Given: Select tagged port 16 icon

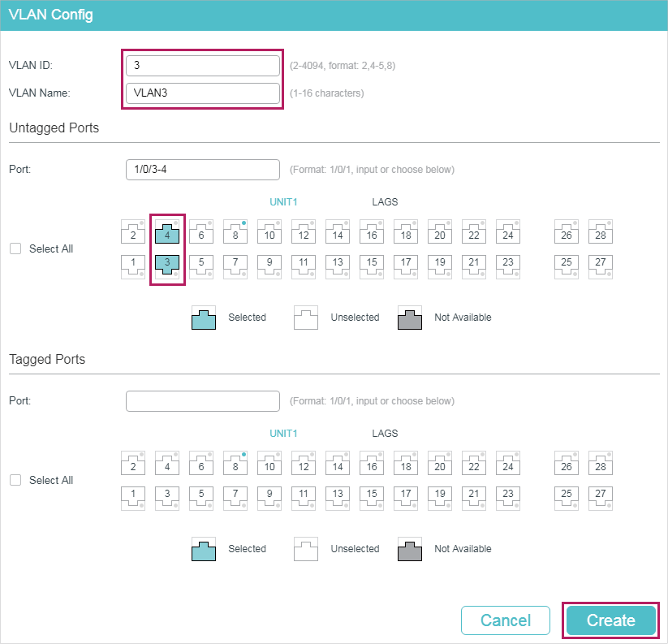Looking at the screenshot, I should click(x=372, y=464).
